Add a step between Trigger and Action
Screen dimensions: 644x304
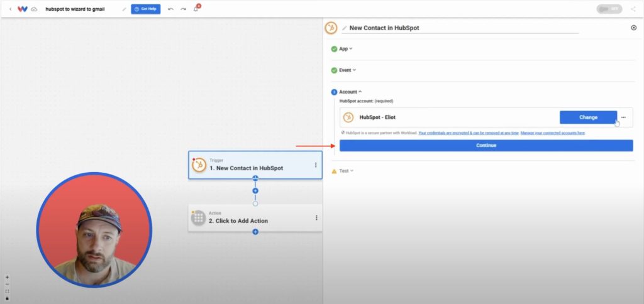(x=255, y=191)
